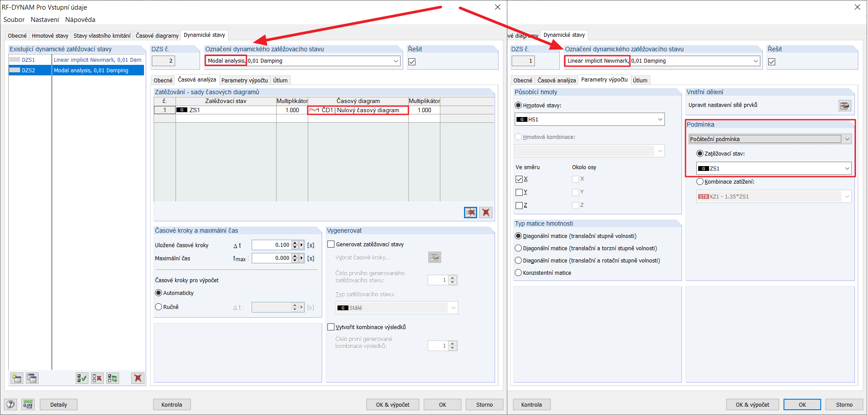868x415 pixels.
Task: Enable Generovat zatěžovací stavy
Action: pos(331,244)
